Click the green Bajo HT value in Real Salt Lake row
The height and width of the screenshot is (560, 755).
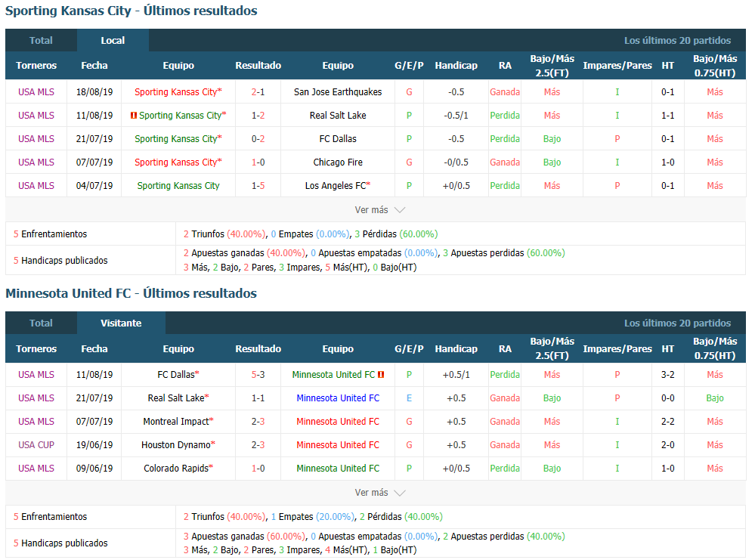click(x=714, y=398)
